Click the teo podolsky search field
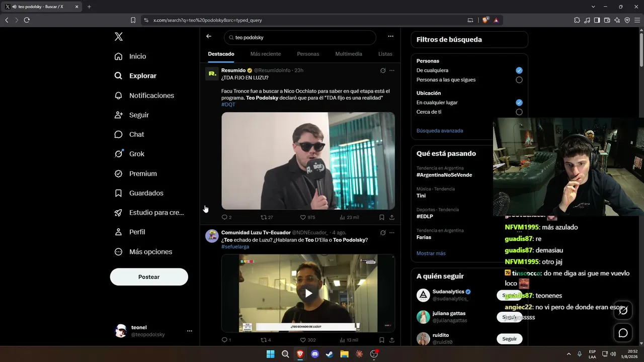This screenshot has width=644, height=362. point(300,37)
